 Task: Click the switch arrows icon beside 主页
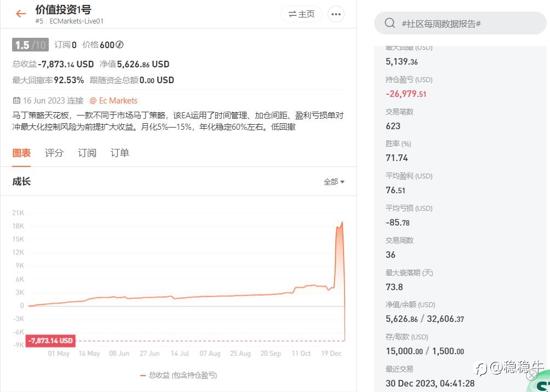pos(292,14)
